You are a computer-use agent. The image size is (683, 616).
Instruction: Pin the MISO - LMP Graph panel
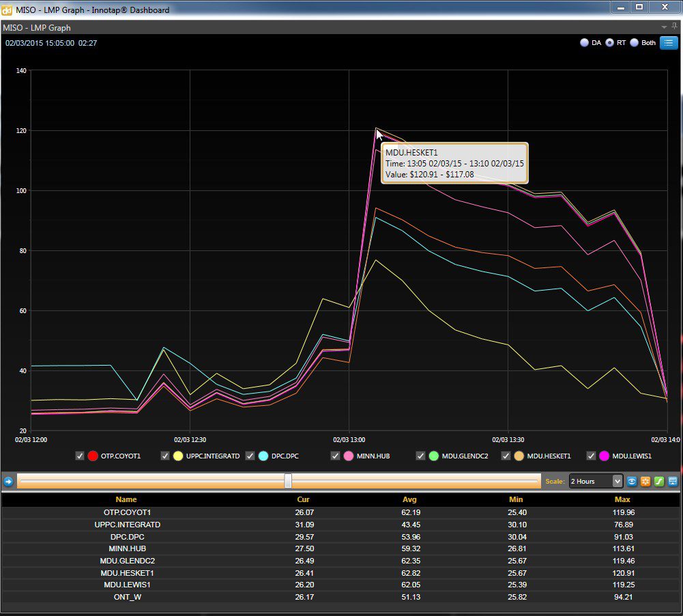[675, 27]
